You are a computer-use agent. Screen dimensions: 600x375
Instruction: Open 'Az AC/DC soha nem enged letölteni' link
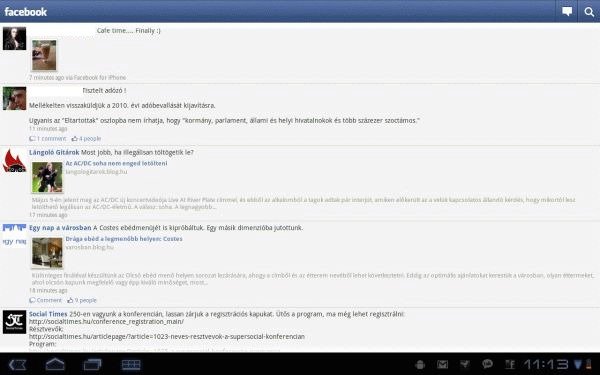pos(116,163)
